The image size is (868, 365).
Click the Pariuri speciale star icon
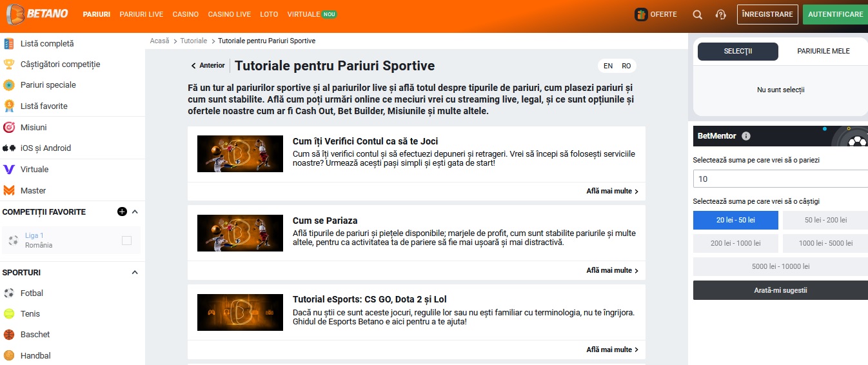pos(9,85)
